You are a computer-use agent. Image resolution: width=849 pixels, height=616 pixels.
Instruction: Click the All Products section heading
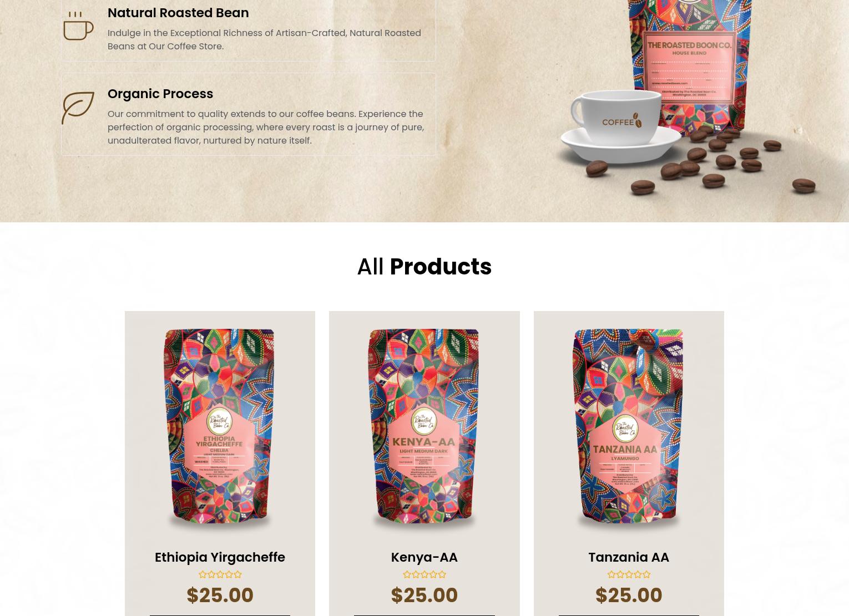[424, 267]
